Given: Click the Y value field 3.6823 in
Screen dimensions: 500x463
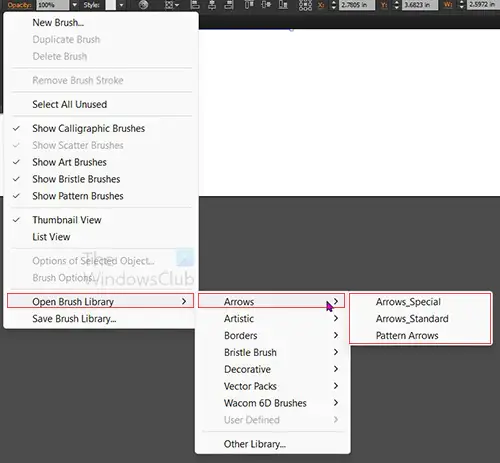Looking at the screenshot, I should point(420,5).
